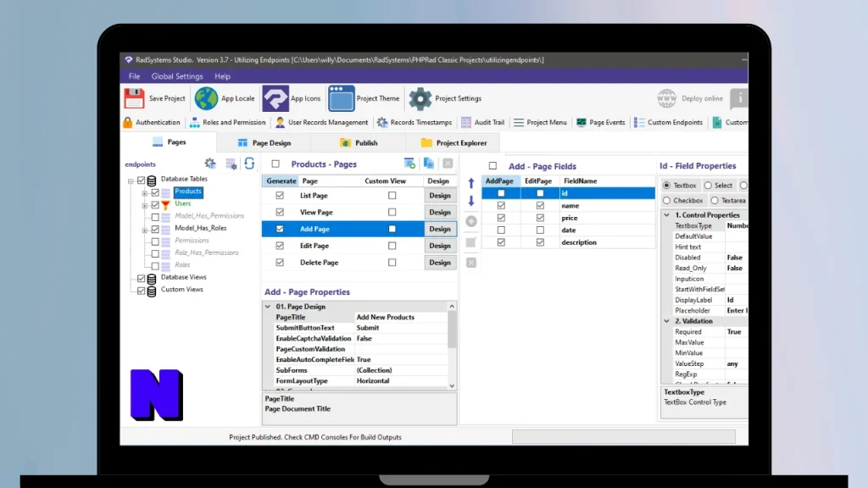Open Project Menu hamburger icon
868x488 pixels.
[x=519, y=122]
